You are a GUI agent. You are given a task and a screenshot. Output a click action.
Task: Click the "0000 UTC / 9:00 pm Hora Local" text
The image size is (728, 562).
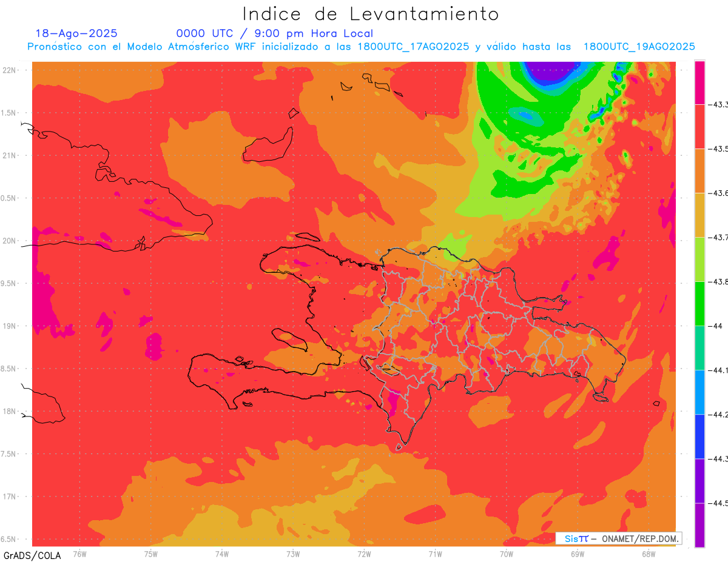[x=275, y=33]
